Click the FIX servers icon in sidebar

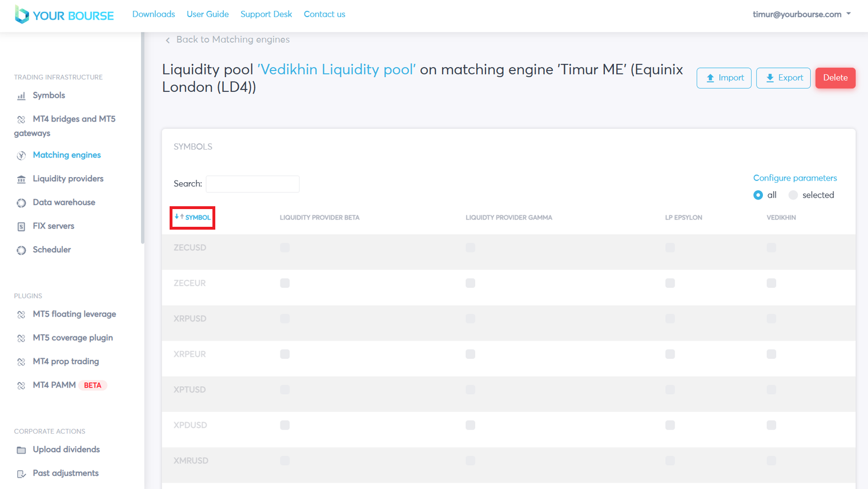point(21,227)
